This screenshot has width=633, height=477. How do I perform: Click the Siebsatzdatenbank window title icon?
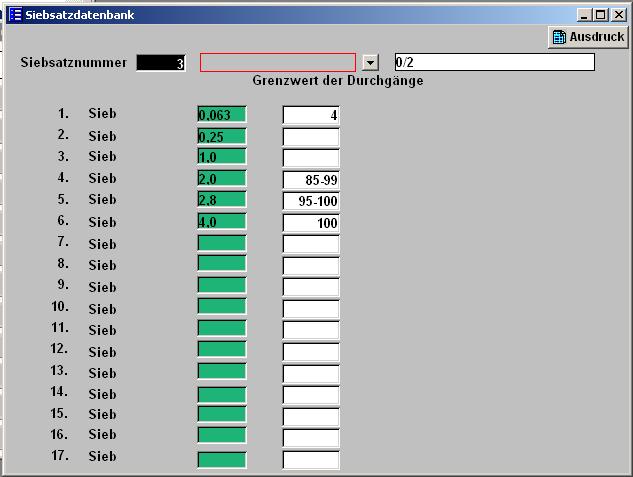[x=15, y=15]
